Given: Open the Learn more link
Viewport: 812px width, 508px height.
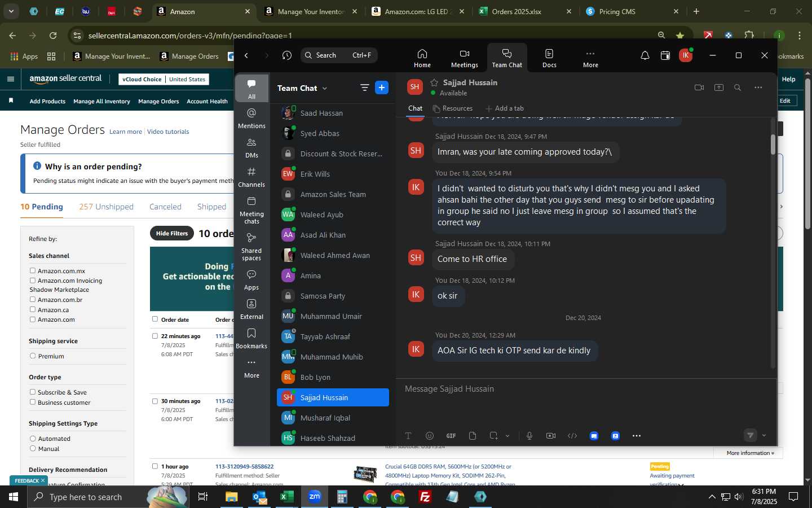Looking at the screenshot, I should (126, 132).
